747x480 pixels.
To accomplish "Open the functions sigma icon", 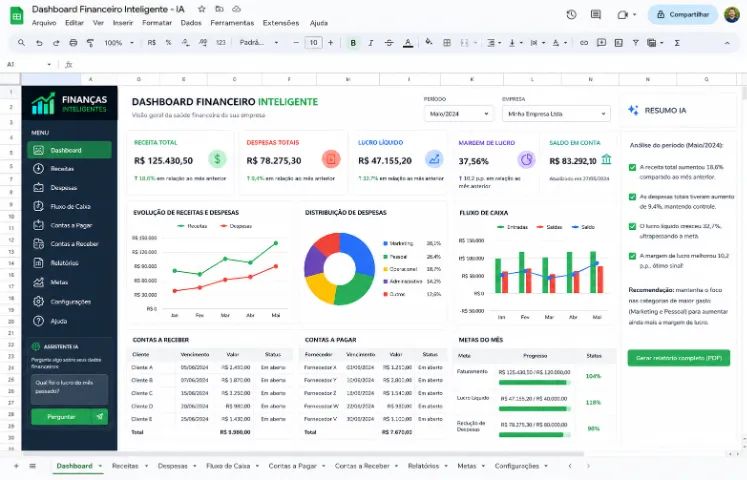I will coord(677,43).
